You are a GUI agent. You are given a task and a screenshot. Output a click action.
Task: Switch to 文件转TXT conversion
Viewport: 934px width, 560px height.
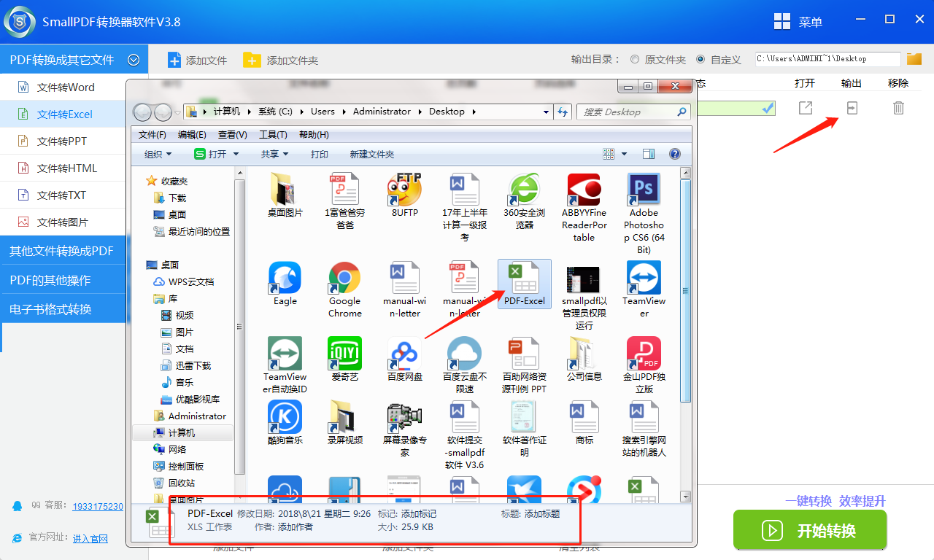point(63,195)
